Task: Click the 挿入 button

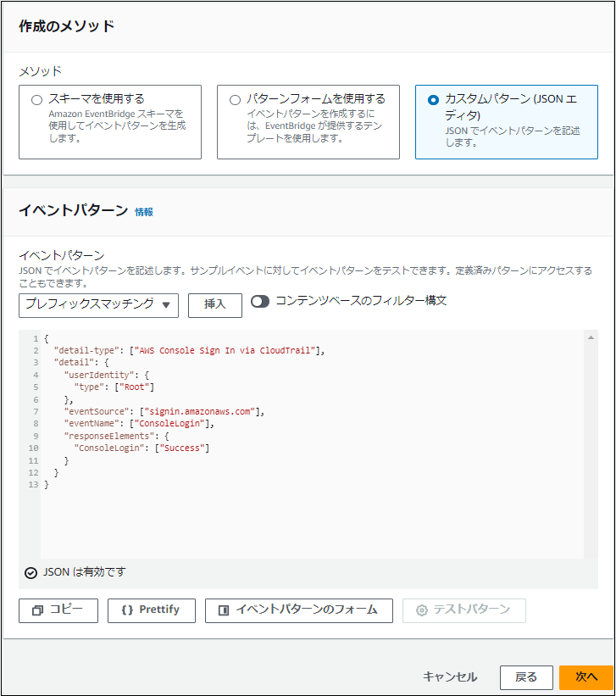Action: point(215,305)
